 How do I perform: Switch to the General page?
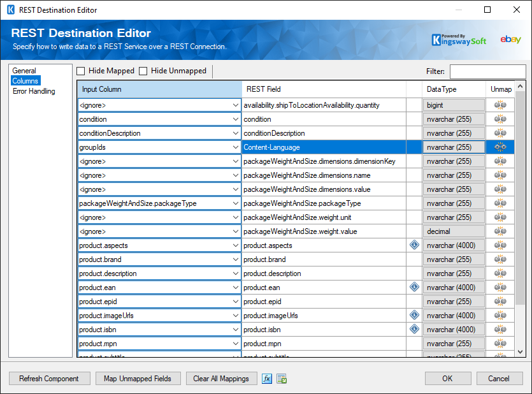pyautogui.click(x=24, y=71)
